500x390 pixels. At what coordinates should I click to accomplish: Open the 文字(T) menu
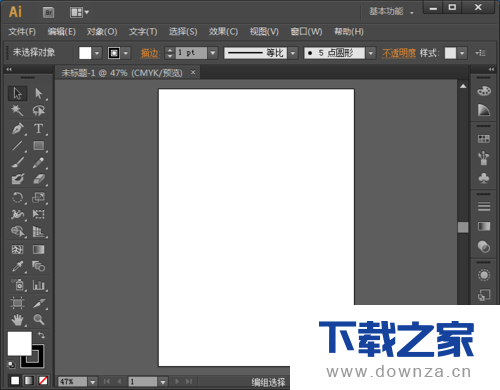(x=143, y=32)
